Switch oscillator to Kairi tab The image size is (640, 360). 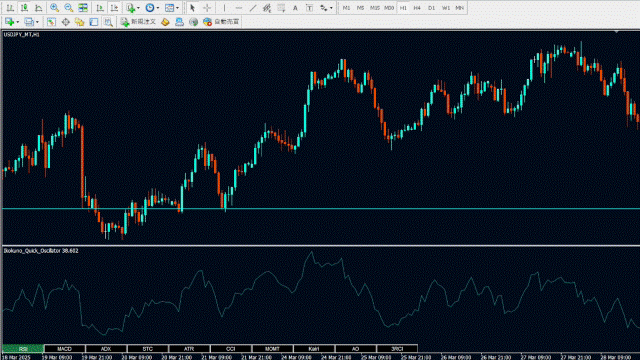coord(314,349)
